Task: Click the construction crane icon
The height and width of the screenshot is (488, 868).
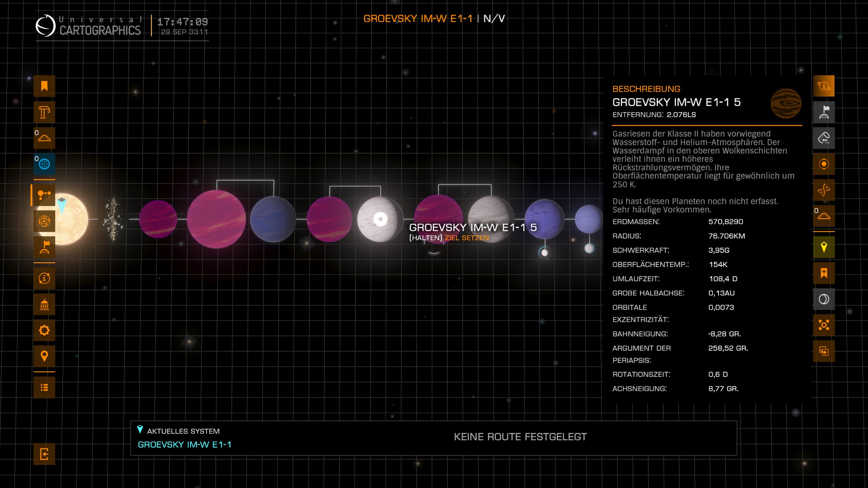Action: tap(44, 112)
